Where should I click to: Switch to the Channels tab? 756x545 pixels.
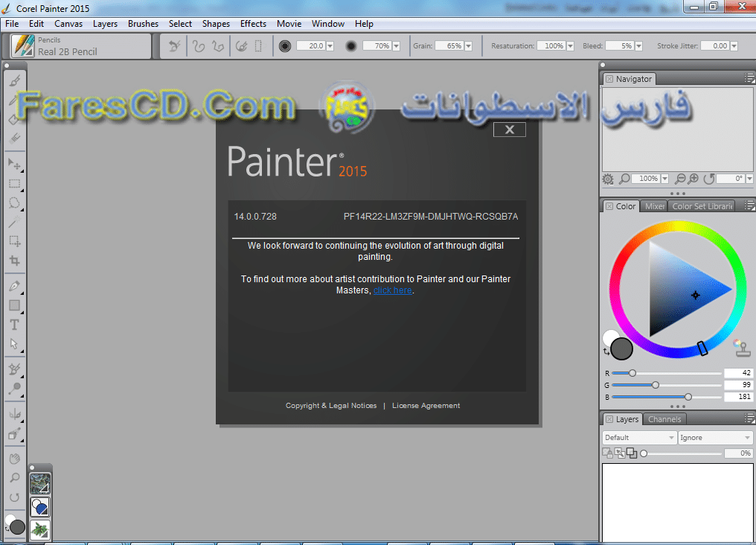tap(664, 419)
